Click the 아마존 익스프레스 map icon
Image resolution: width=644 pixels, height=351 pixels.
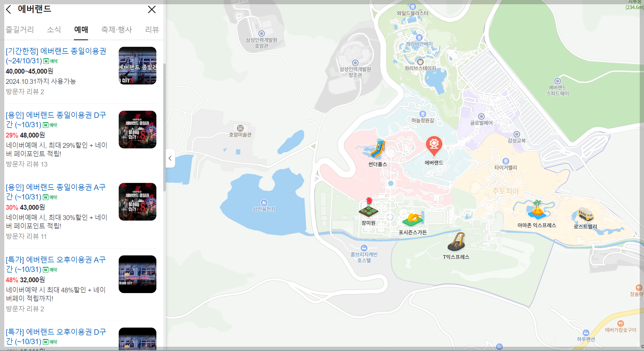click(537, 210)
